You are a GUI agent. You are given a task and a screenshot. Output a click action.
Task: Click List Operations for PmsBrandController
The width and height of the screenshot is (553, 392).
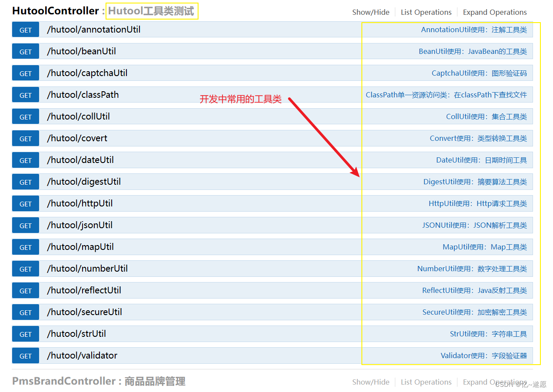(426, 382)
